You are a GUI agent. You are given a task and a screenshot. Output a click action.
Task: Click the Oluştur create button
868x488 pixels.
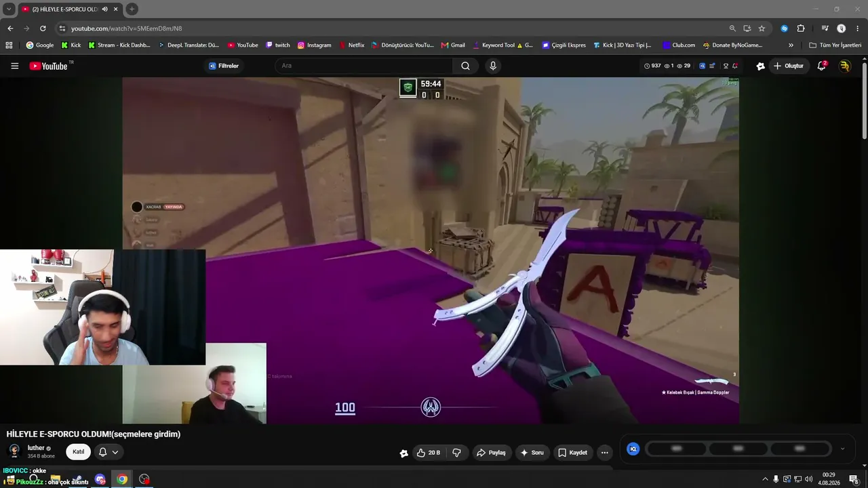789,66
